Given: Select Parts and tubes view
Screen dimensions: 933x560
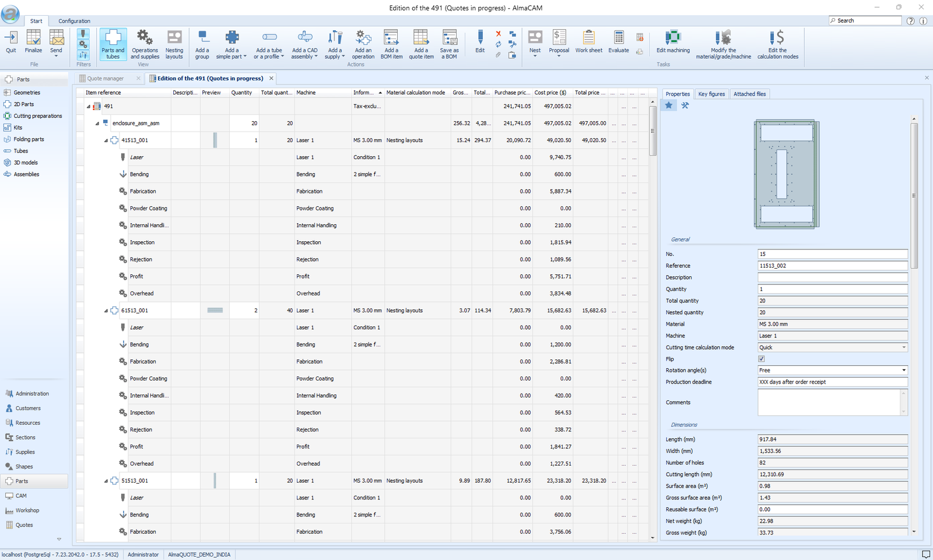Looking at the screenshot, I should click(x=113, y=44).
